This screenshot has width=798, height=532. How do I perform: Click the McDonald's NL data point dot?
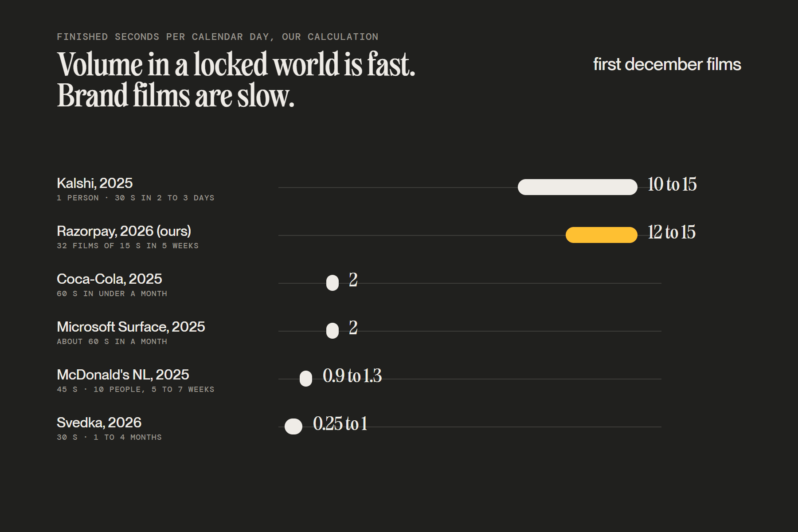(306, 379)
